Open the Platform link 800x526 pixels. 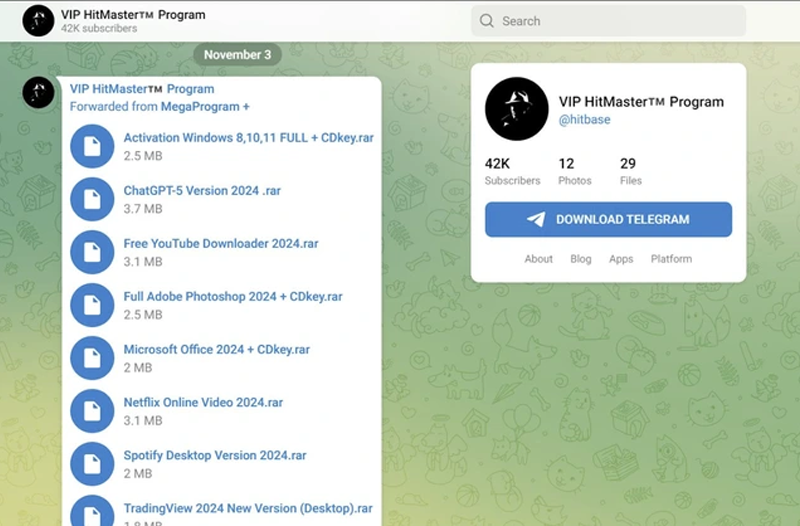pyautogui.click(x=671, y=259)
